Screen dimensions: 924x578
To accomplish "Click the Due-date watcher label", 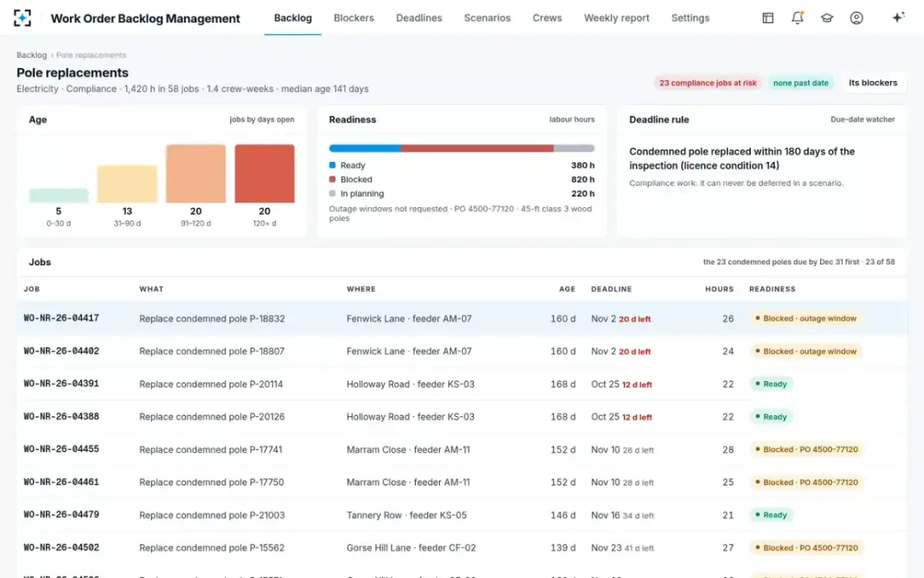I will point(863,119).
